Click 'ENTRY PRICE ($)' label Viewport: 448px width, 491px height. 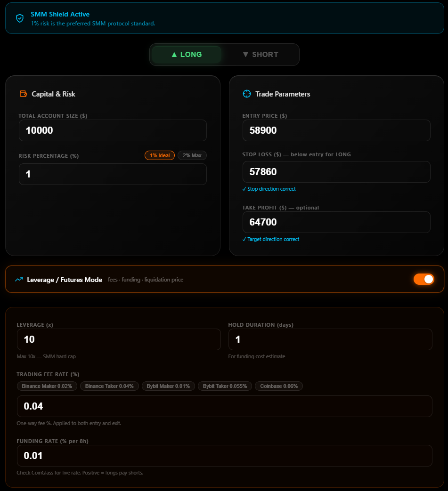[265, 116]
